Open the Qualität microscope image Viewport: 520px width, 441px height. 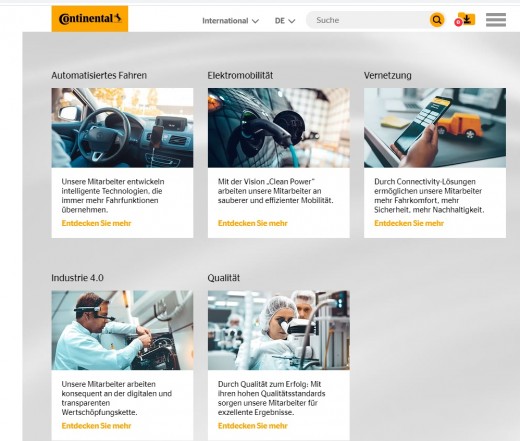tap(279, 330)
